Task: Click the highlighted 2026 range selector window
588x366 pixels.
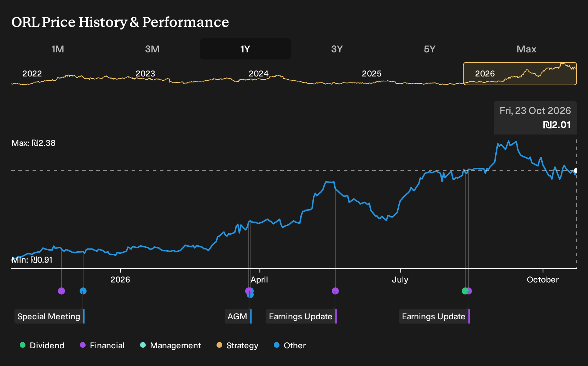Action: (520, 74)
